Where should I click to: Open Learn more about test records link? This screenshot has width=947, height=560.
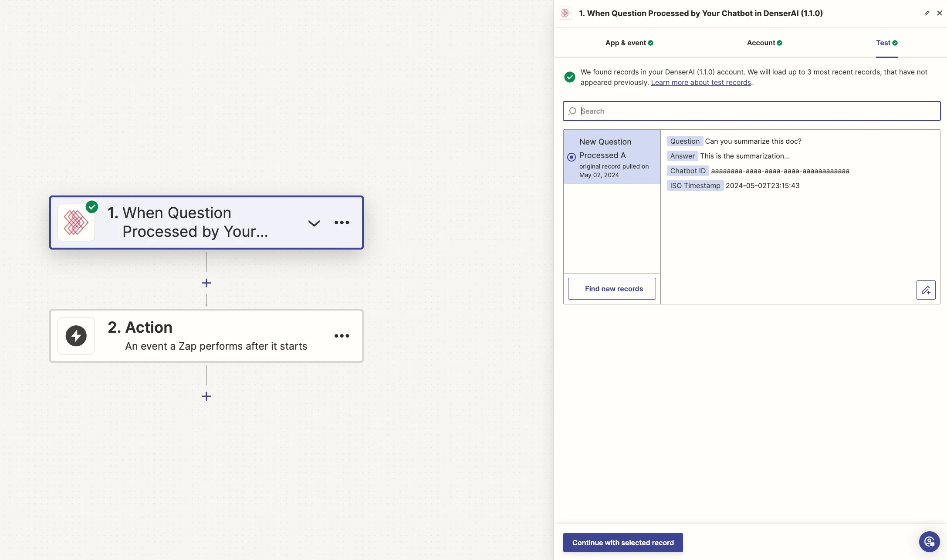[x=700, y=83]
